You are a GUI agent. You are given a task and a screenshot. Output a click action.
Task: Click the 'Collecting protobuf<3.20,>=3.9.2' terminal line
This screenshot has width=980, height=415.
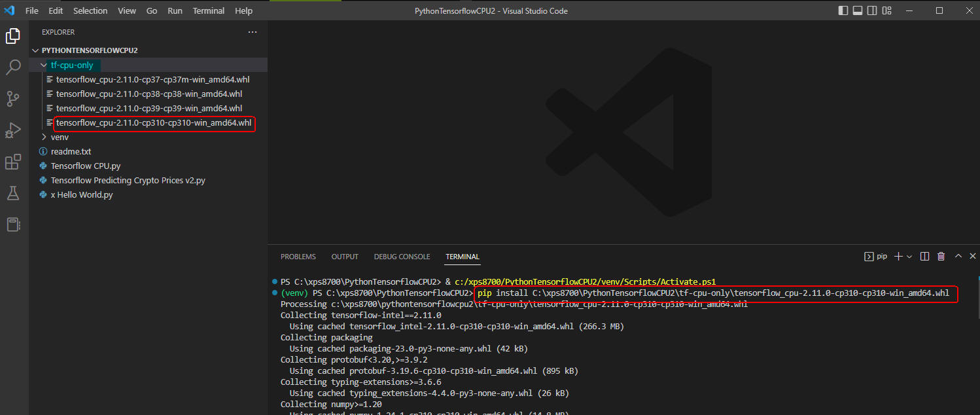tap(354, 359)
